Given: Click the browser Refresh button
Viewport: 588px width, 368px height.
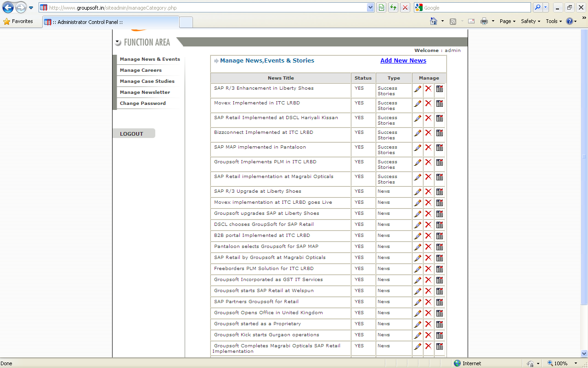Looking at the screenshot, I should (x=393, y=7).
